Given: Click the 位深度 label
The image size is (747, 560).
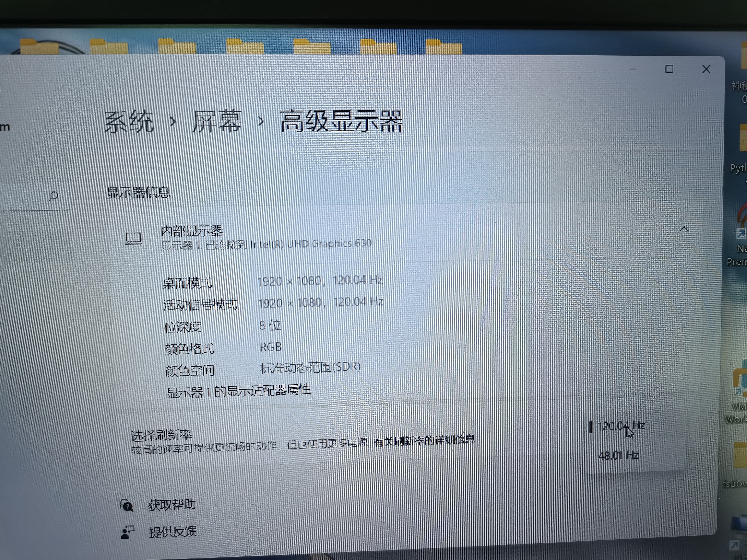Looking at the screenshot, I should coord(182,327).
